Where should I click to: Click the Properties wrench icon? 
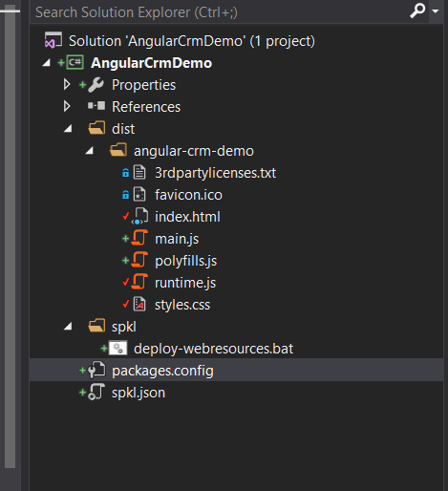96,85
